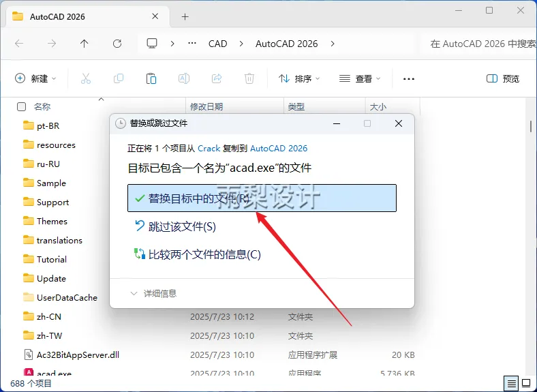Choose Skip this file option

175,226
